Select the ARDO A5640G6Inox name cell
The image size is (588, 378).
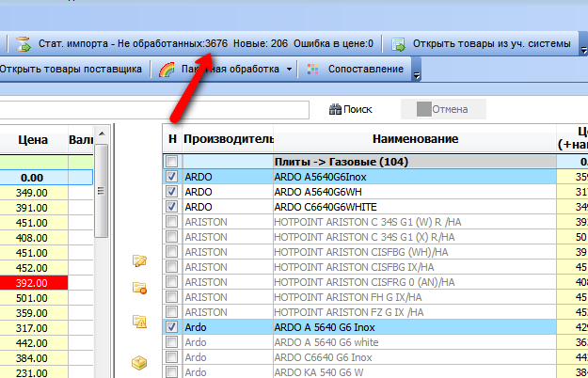coord(415,177)
